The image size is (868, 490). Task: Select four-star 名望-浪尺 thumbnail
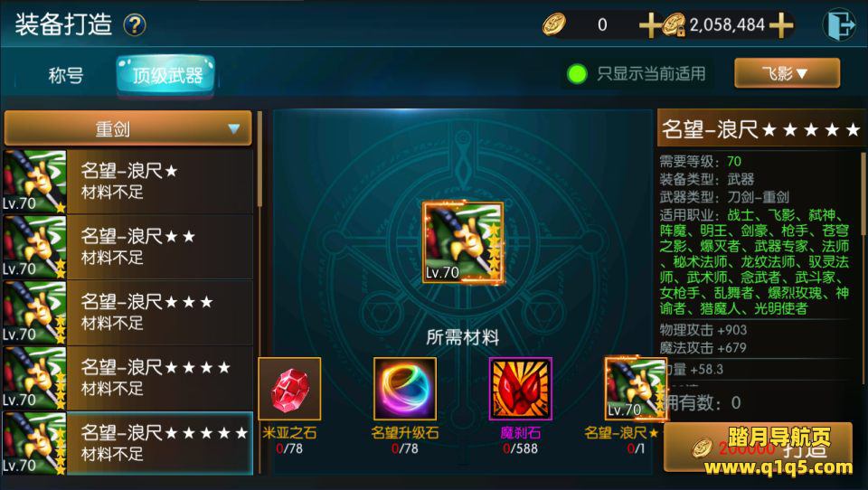(34, 378)
